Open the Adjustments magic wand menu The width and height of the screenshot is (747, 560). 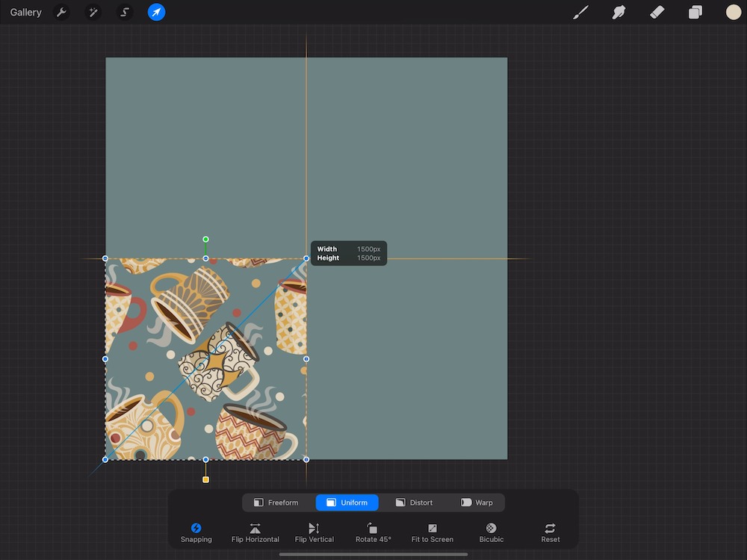[x=93, y=13]
